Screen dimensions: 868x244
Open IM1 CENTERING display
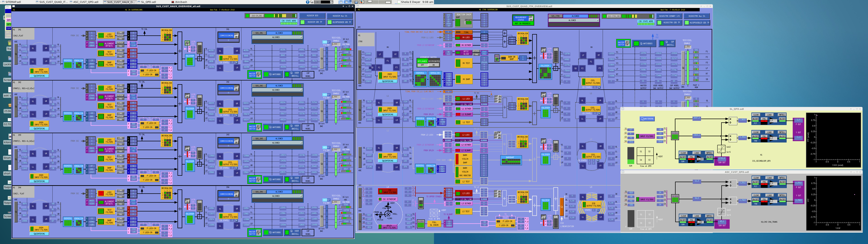click(x=40, y=76)
